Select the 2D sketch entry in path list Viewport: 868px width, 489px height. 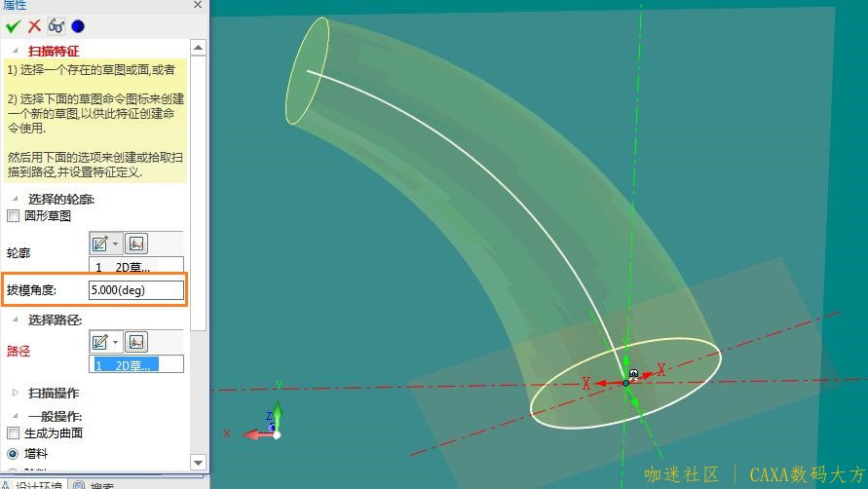[135, 365]
